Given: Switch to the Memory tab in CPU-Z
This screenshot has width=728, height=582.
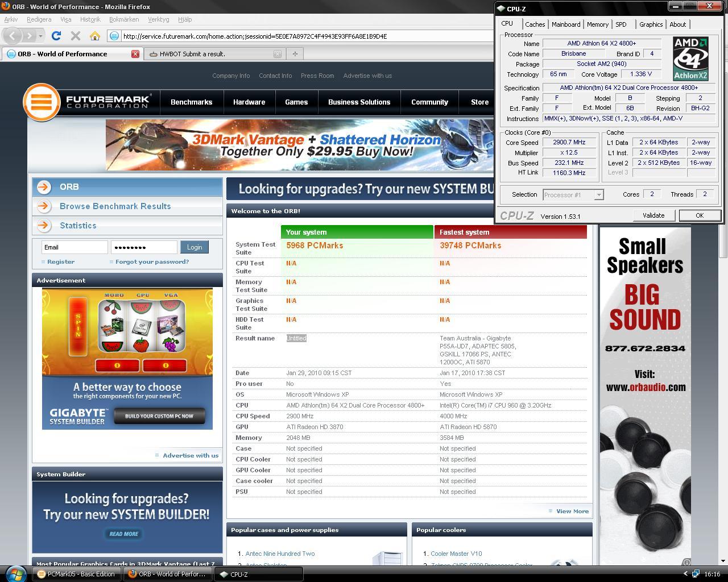Looking at the screenshot, I should [598, 24].
